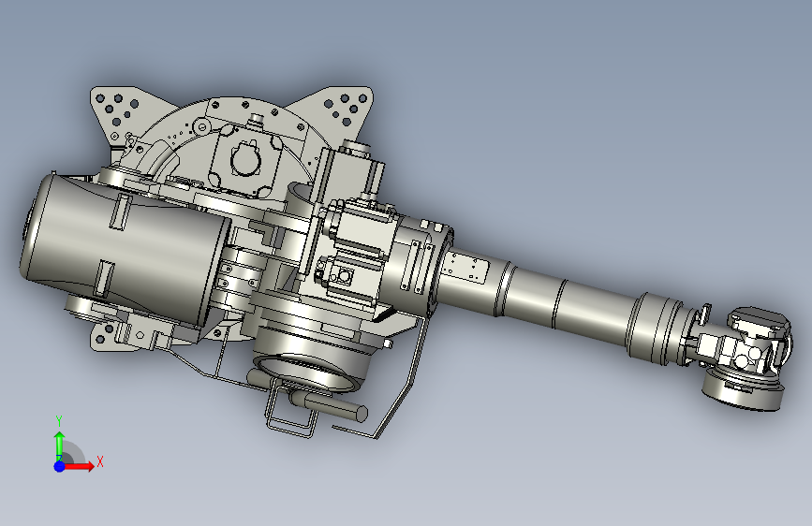Select the square cover plate with the round cutout
This screenshot has width=812, height=526.
[247, 160]
